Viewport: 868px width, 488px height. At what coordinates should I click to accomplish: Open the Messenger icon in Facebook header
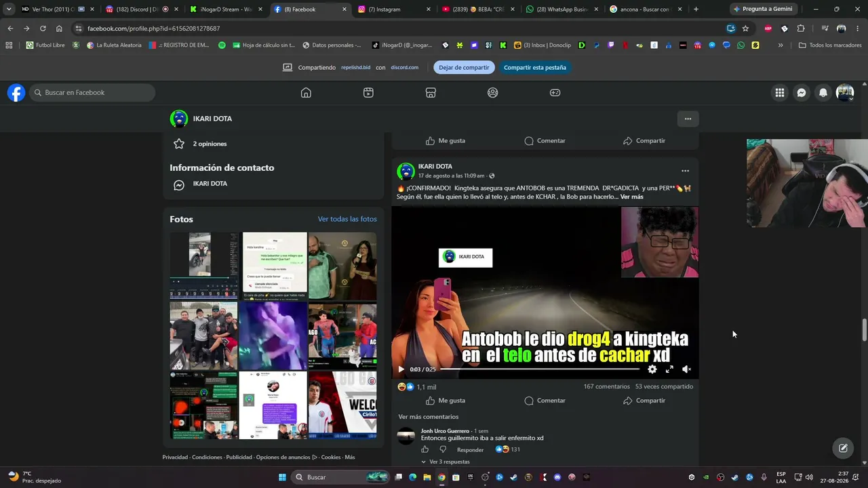(x=802, y=93)
